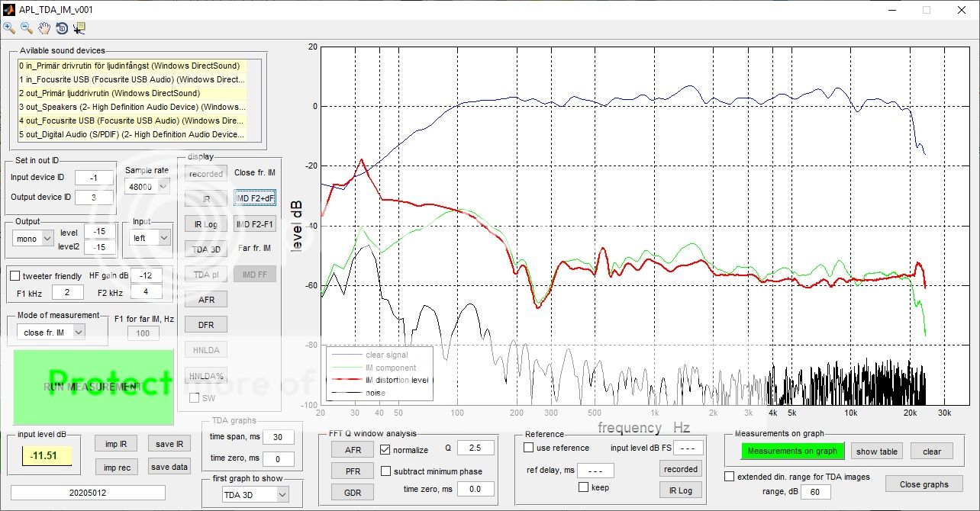The height and width of the screenshot is (511, 980).
Task: Show the TDA 3D display
Action: tap(205, 249)
